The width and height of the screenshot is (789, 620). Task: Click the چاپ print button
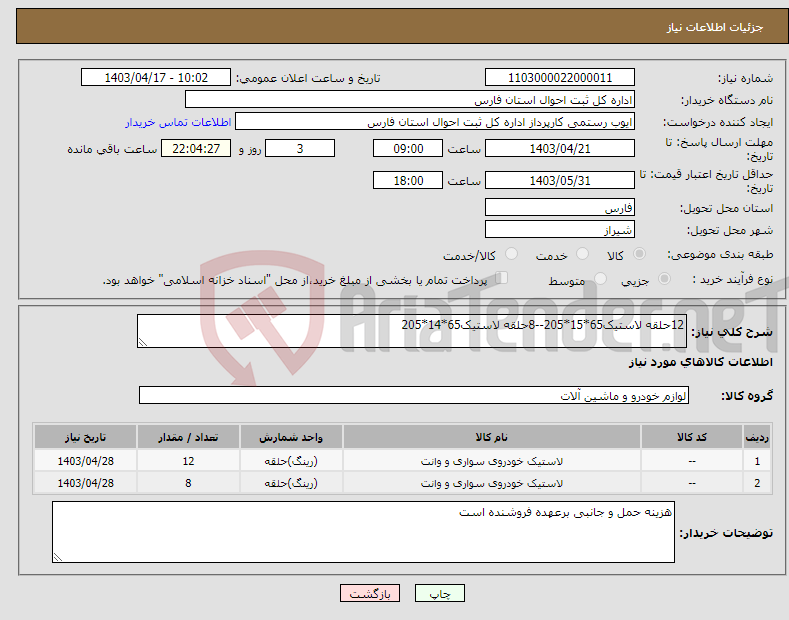[x=439, y=593]
